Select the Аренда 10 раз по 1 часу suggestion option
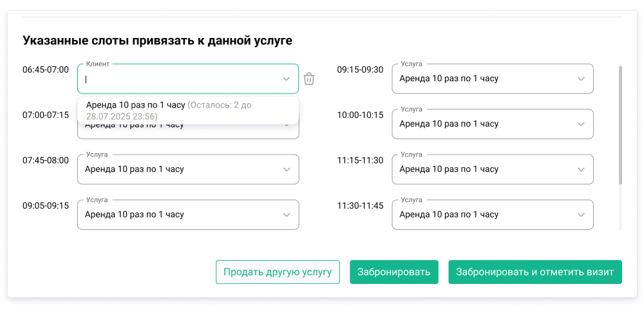The width and height of the screenshot is (644, 311). point(188,111)
